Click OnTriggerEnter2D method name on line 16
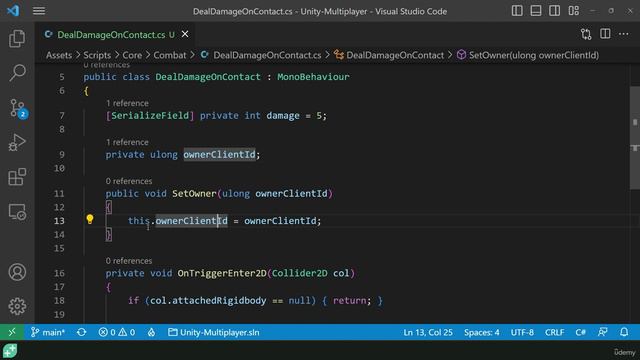The height and width of the screenshot is (360, 640). coord(222,273)
